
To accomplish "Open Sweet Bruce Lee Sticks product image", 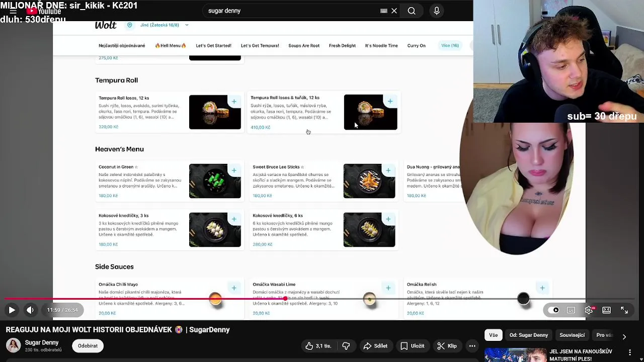I will click(369, 181).
